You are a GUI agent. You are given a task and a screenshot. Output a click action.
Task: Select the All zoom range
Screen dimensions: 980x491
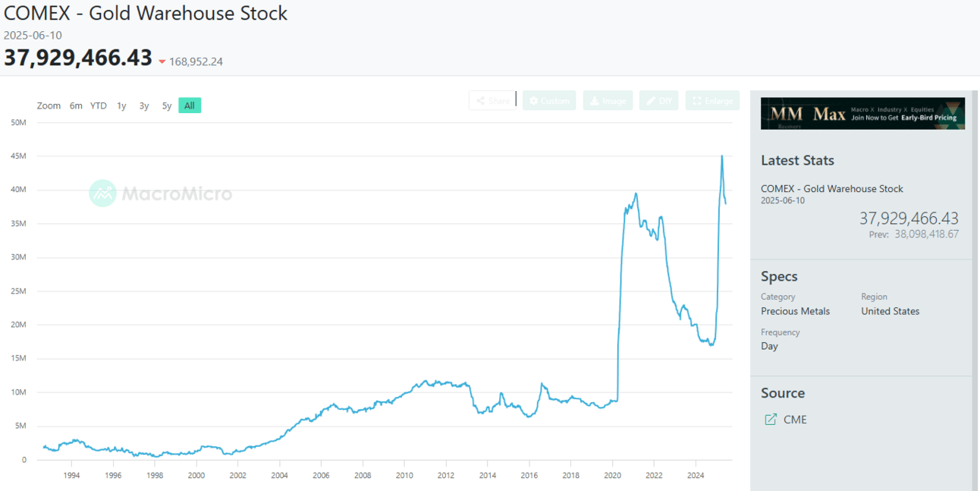[190, 105]
